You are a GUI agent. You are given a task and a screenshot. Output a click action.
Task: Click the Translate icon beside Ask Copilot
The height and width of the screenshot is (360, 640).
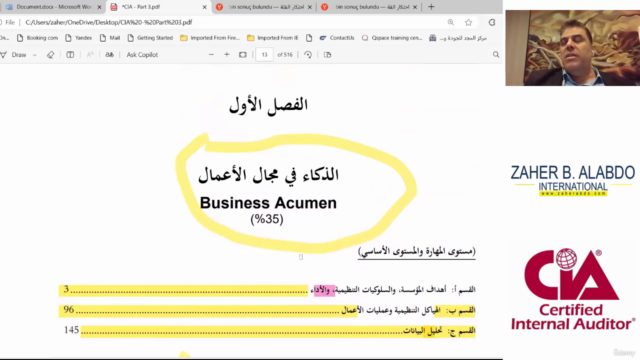point(109,55)
